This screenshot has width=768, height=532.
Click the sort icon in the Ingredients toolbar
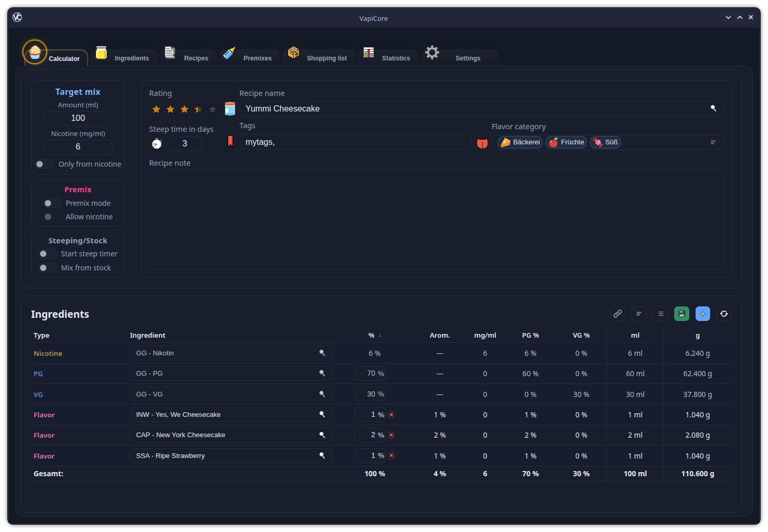[x=639, y=314]
